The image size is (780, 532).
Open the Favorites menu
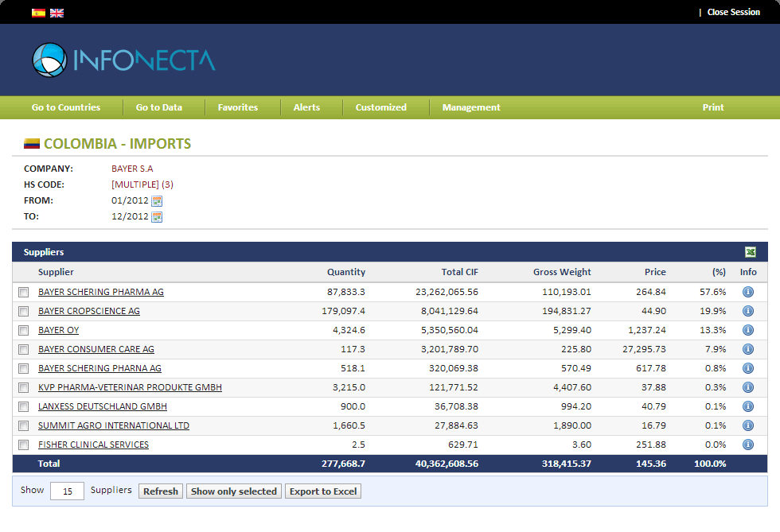coord(238,107)
